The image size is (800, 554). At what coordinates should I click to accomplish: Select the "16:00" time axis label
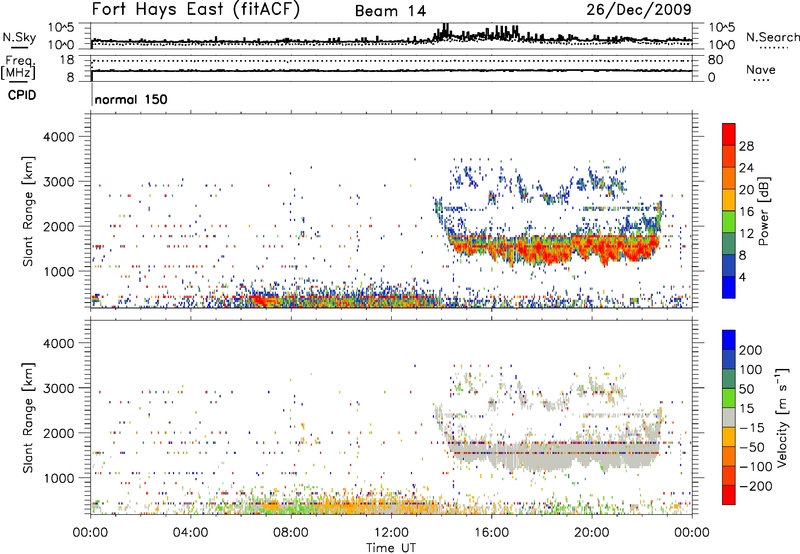tap(491, 533)
